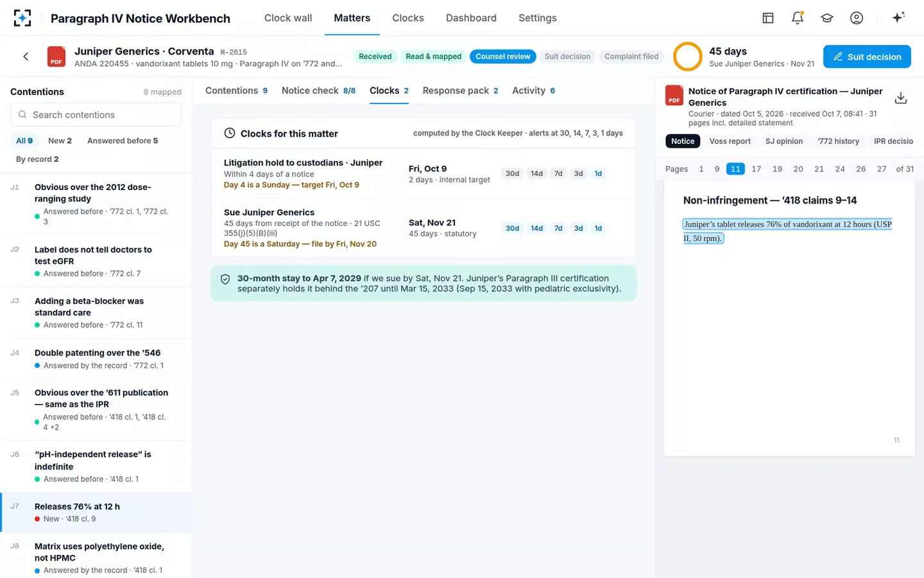Toggle 1d alert for Sue Juniper Generics clock
Viewport: 924px width, 578px height.
pos(598,228)
